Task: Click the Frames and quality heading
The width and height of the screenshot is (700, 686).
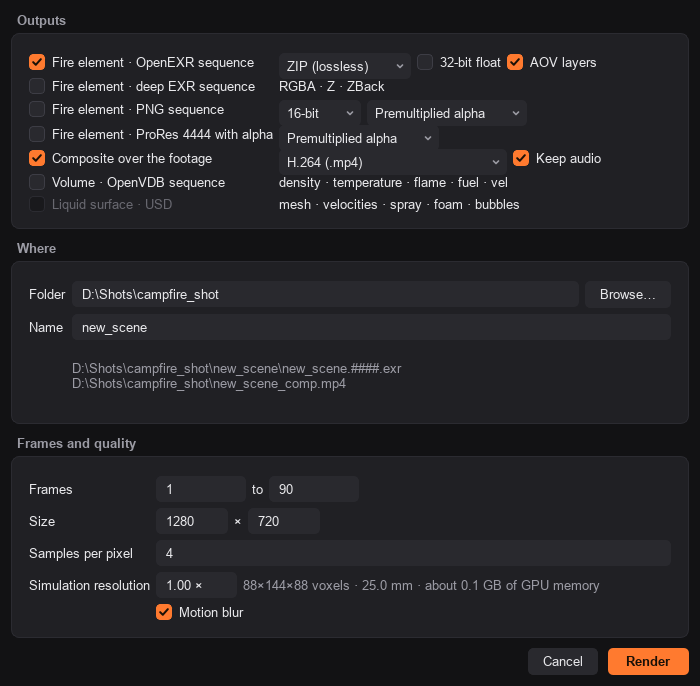Action: (x=77, y=444)
